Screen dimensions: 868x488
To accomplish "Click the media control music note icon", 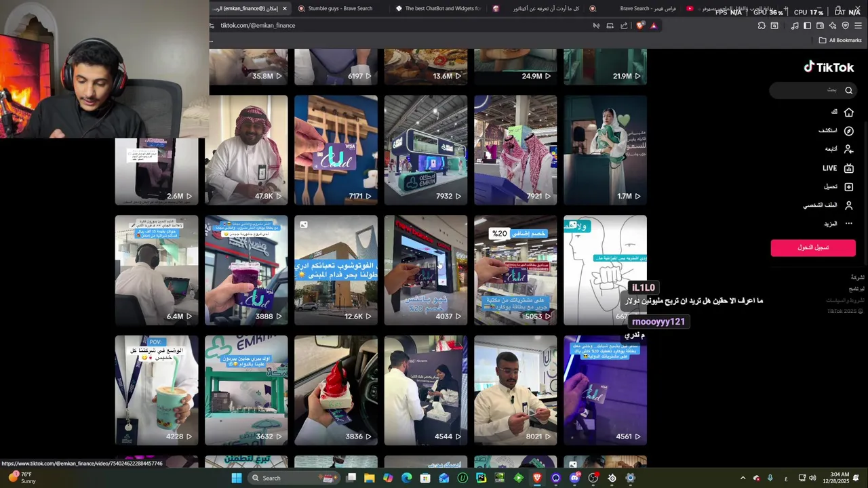I will (794, 26).
